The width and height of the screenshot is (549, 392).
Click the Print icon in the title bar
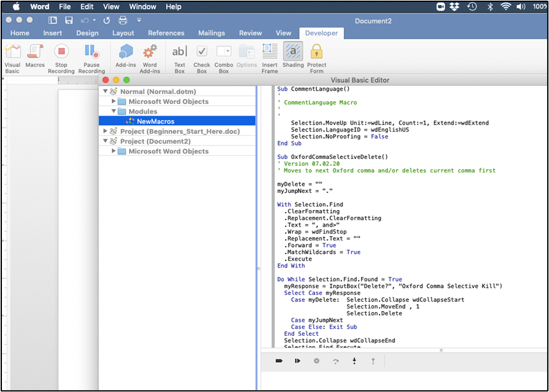123,20
